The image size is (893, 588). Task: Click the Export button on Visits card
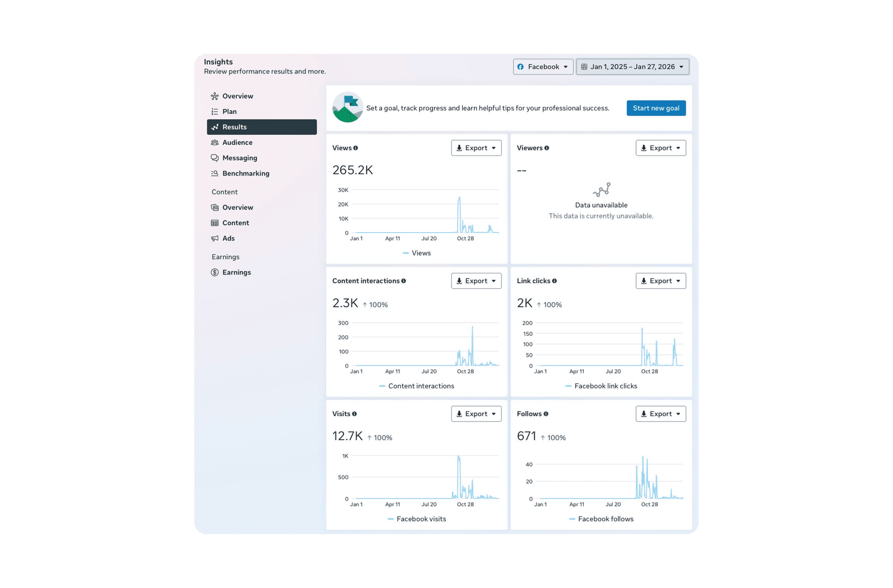pyautogui.click(x=476, y=414)
